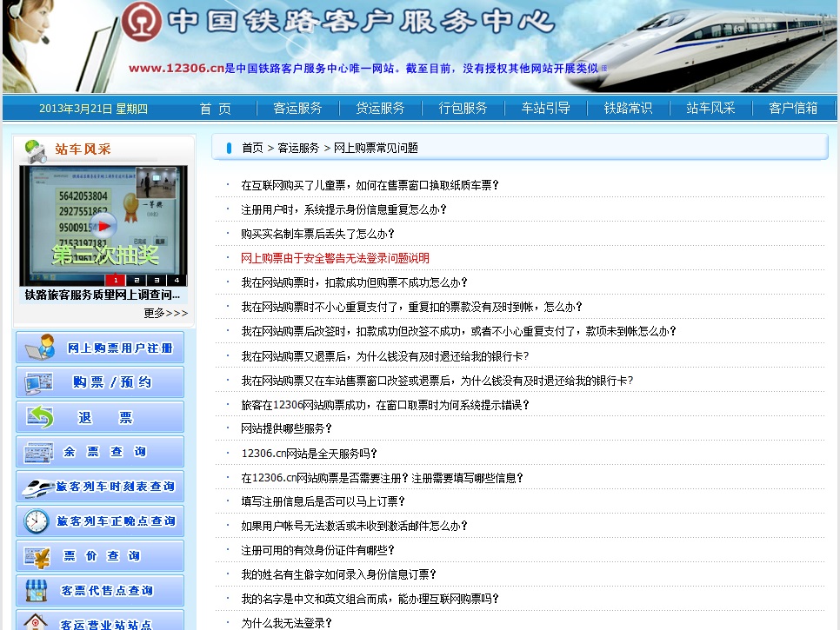Image resolution: width=840 pixels, height=630 pixels.
Task: Open the 购票/预约 button label
Action: click(x=112, y=382)
